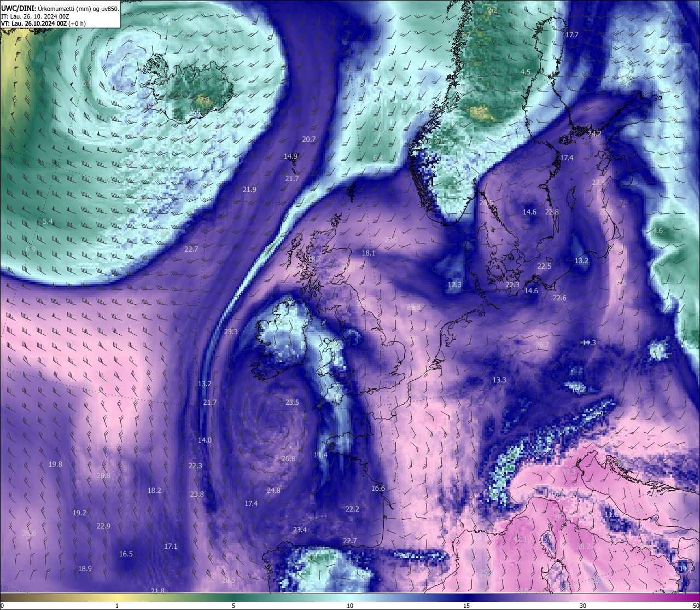The height and width of the screenshot is (610, 700).
Task: Click the map value '17.7'
Action: [571, 35]
